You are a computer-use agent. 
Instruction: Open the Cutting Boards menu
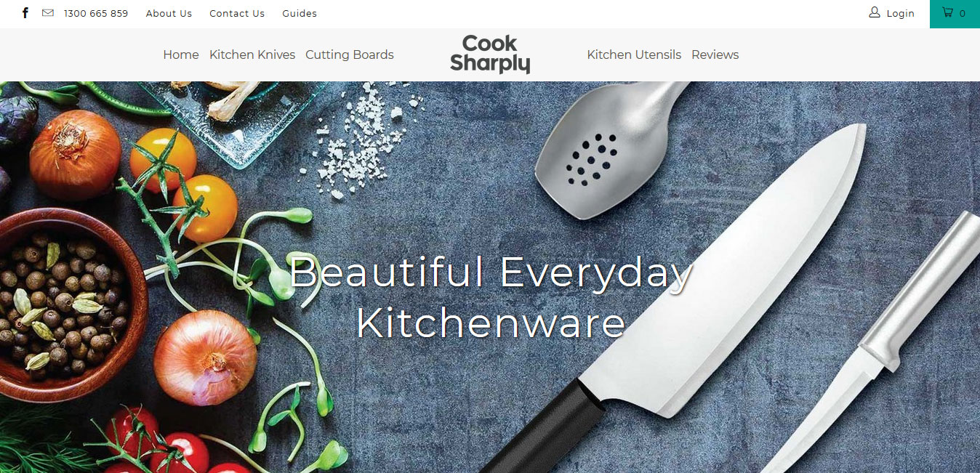(x=350, y=54)
